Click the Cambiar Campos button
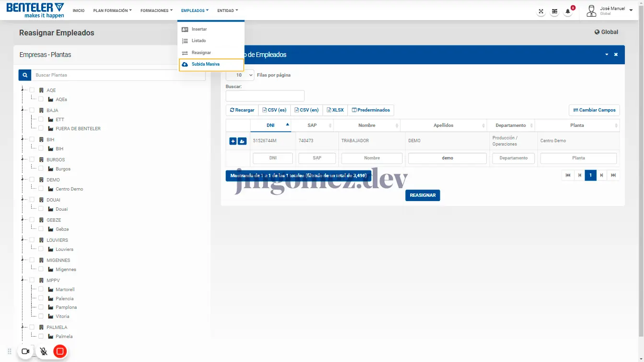The image size is (644, 362). [x=594, y=110]
